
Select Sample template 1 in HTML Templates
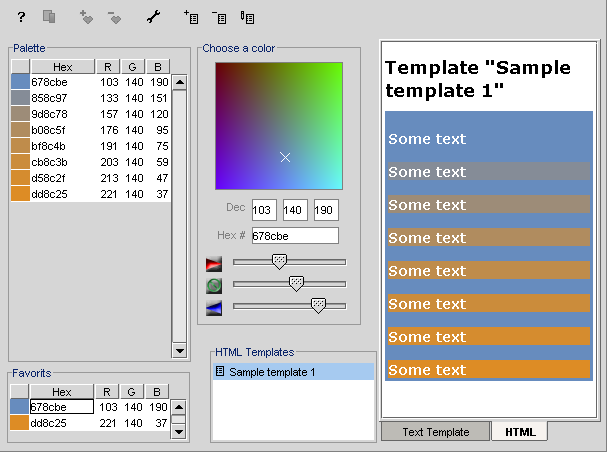pyautogui.click(x=293, y=372)
